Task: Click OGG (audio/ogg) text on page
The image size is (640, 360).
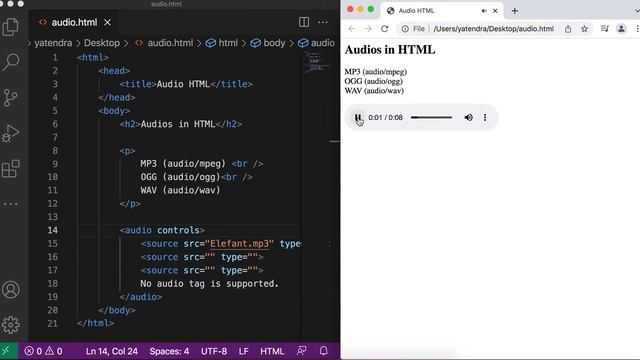Action: point(373,81)
